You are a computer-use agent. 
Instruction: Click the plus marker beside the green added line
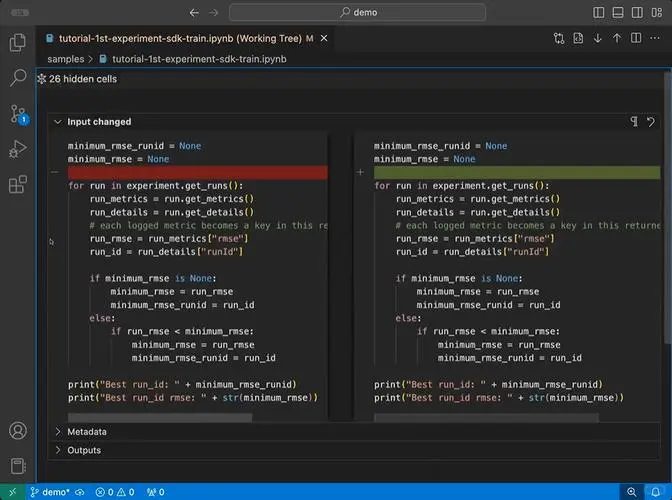(x=360, y=172)
